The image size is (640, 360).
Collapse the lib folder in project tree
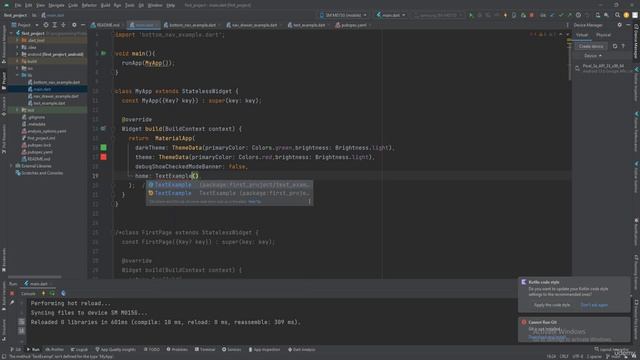[17, 75]
